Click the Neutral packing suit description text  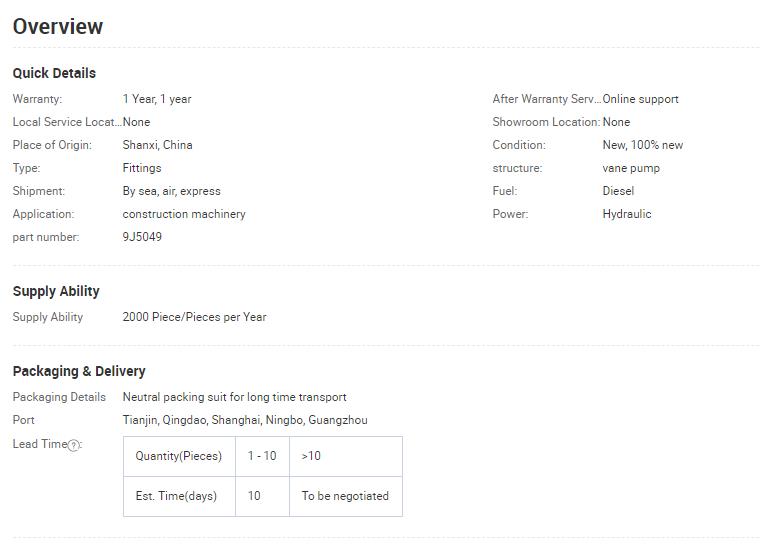pyautogui.click(x=235, y=397)
